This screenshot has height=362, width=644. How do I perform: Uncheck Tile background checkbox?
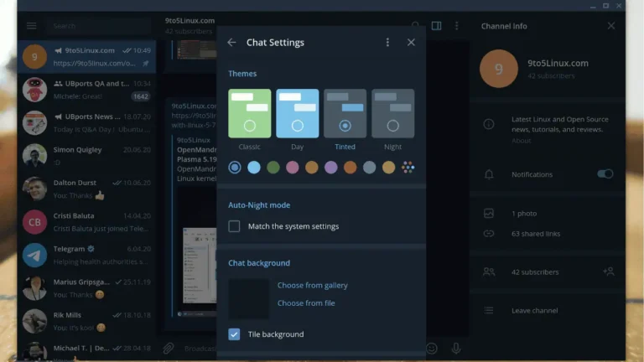coord(234,334)
